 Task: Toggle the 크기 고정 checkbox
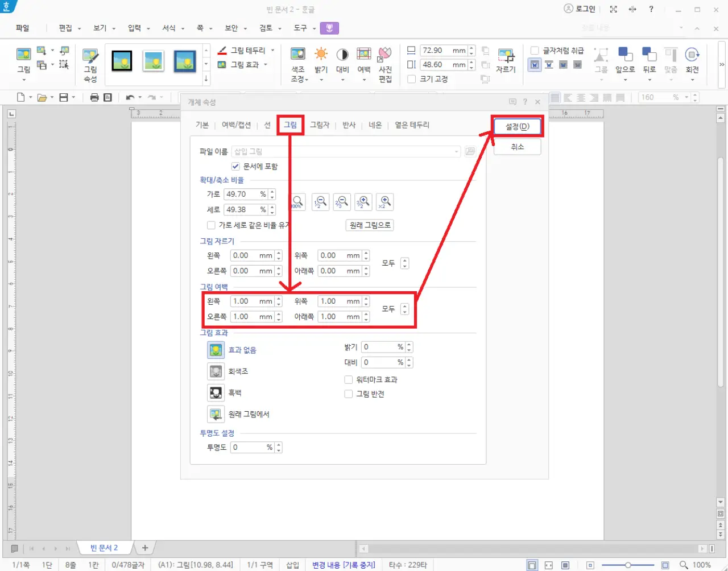(x=411, y=79)
